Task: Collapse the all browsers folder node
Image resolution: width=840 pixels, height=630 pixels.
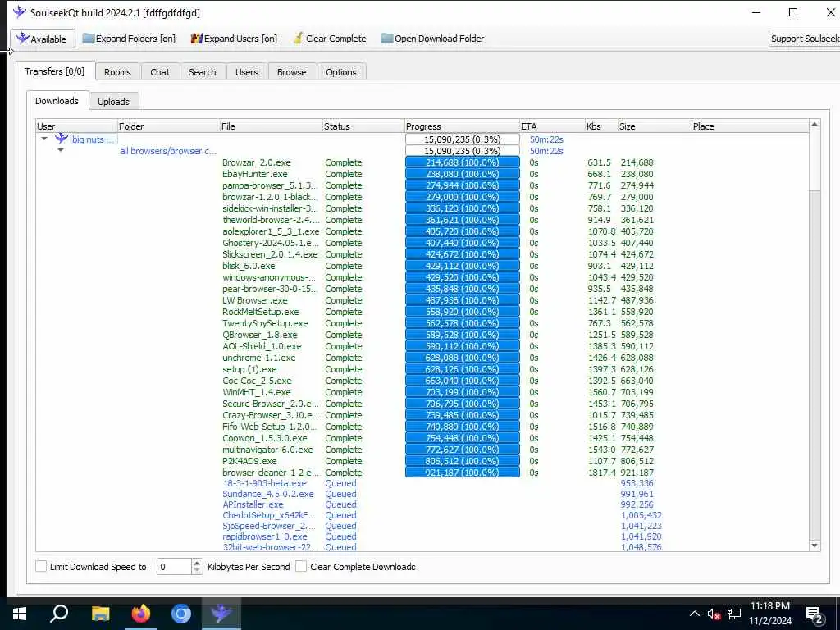Action: [x=61, y=151]
